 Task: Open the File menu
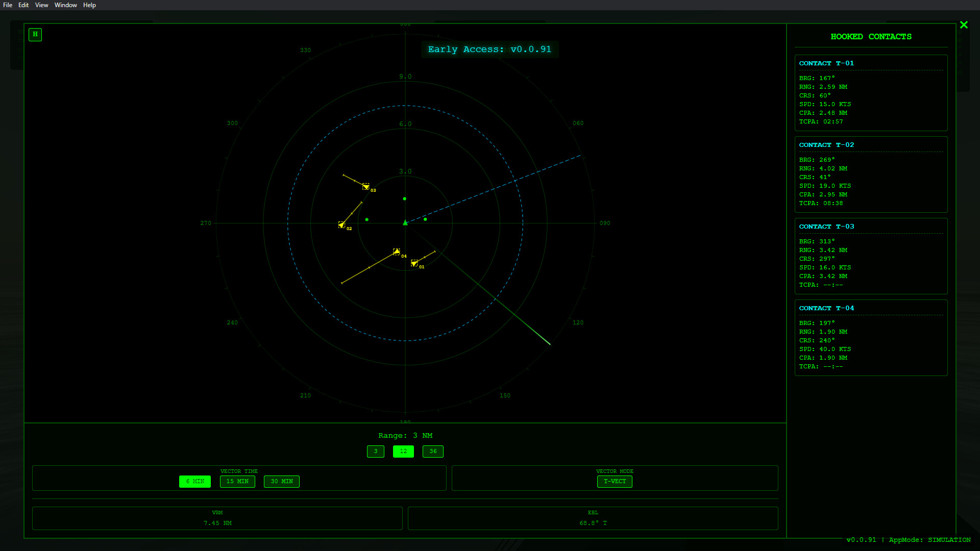point(8,5)
